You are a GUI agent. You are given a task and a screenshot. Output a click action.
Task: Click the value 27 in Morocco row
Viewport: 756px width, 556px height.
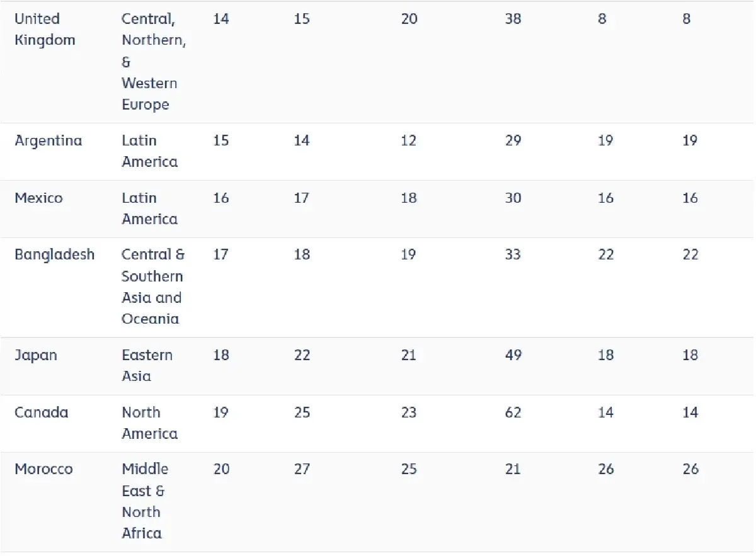click(x=302, y=469)
